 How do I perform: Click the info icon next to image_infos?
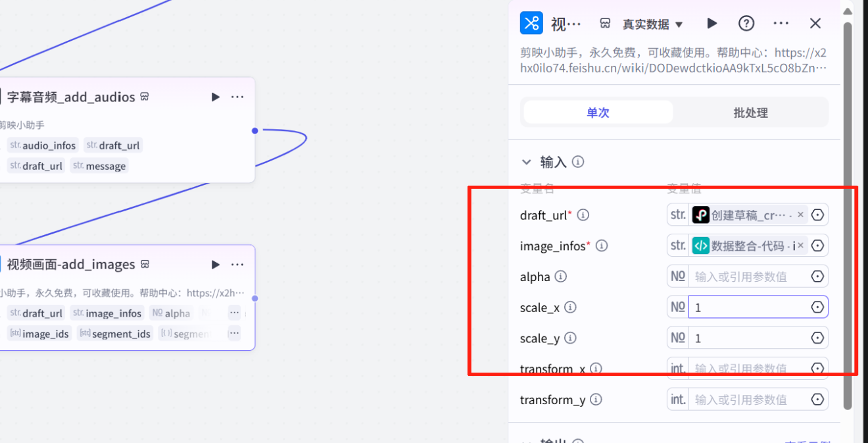(602, 246)
